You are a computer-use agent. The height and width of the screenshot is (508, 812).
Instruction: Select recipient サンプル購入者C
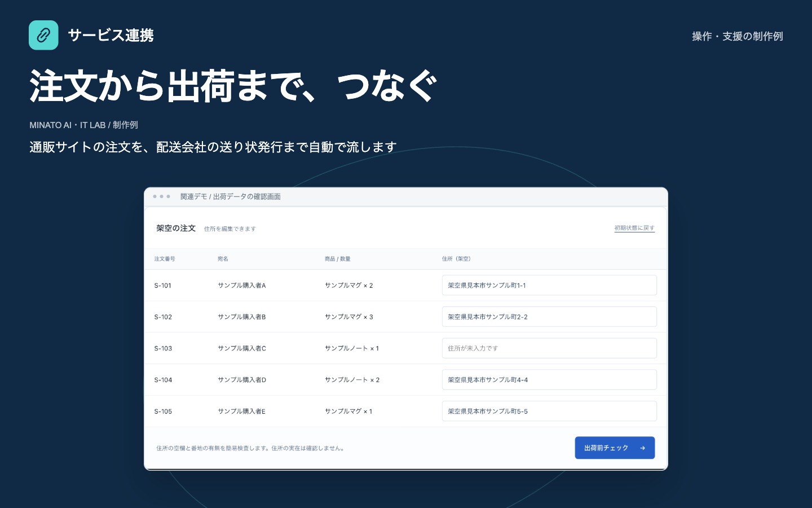click(x=242, y=349)
